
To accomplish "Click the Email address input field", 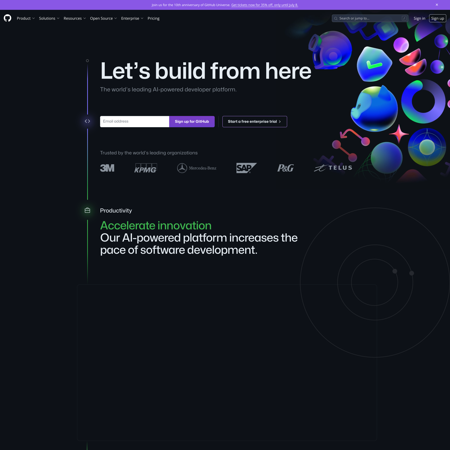I will [135, 121].
